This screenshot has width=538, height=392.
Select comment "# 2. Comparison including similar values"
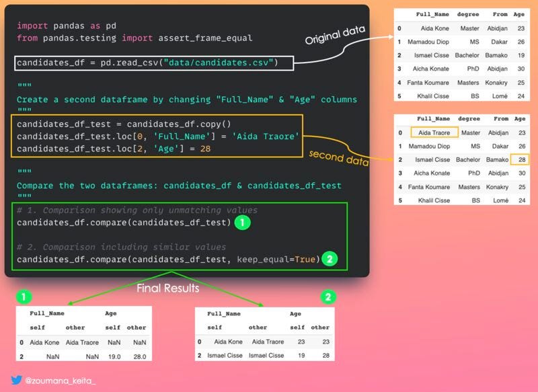pyautogui.click(x=122, y=247)
